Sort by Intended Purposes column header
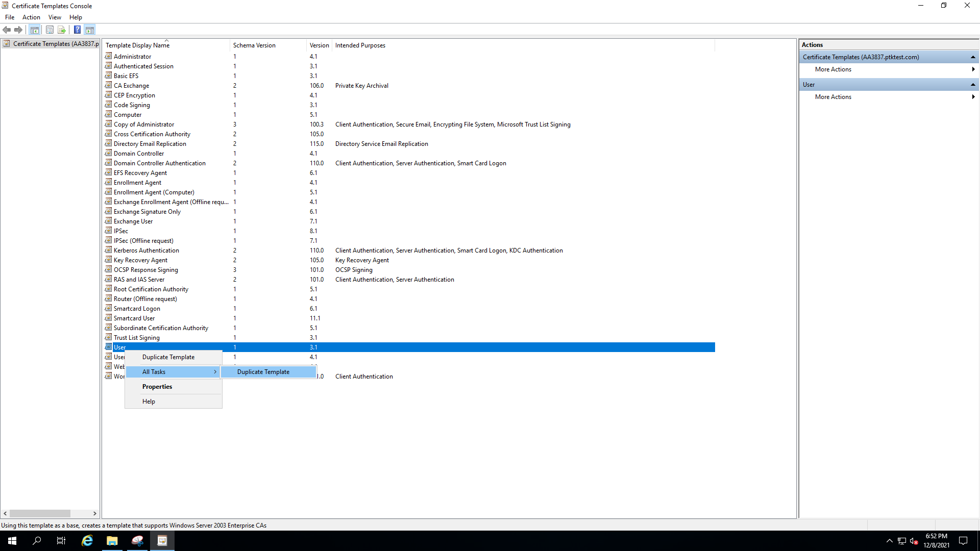The height and width of the screenshot is (551, 980). click(x=523, y=45)
